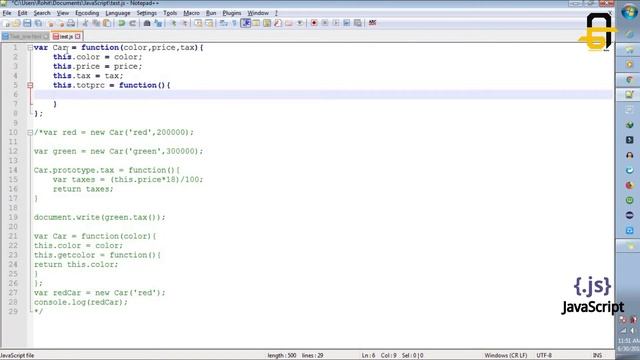
Task: Click the Zoom In toolbar icon
Action: 174,23
